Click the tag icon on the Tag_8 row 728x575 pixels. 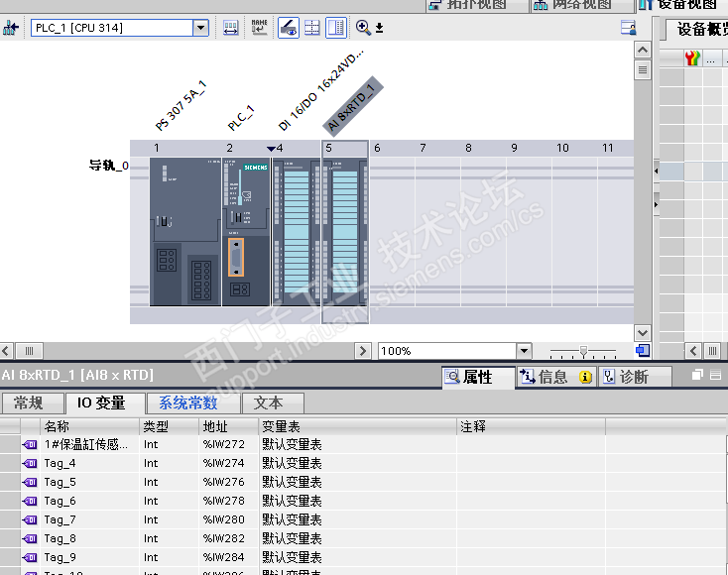(x=30, y=538)
